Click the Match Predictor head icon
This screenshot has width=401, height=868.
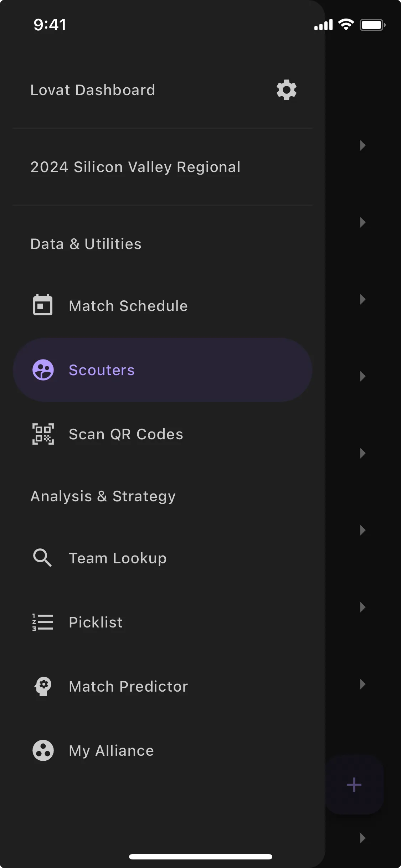click(43, 686)
